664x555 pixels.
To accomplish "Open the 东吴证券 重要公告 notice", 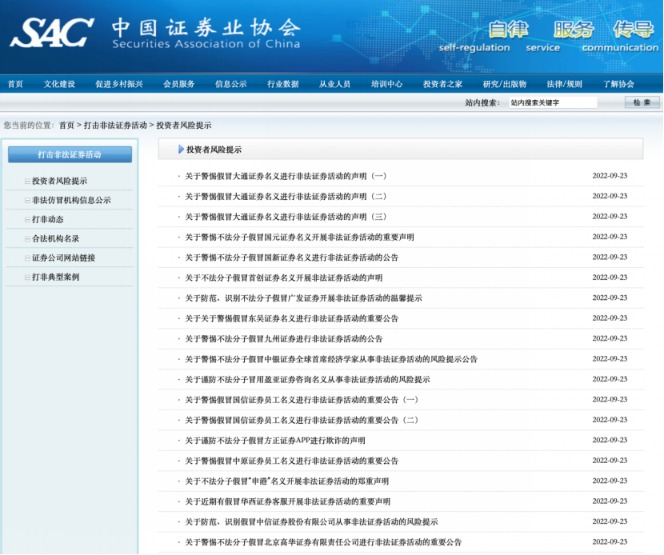I will click(292, 318).
